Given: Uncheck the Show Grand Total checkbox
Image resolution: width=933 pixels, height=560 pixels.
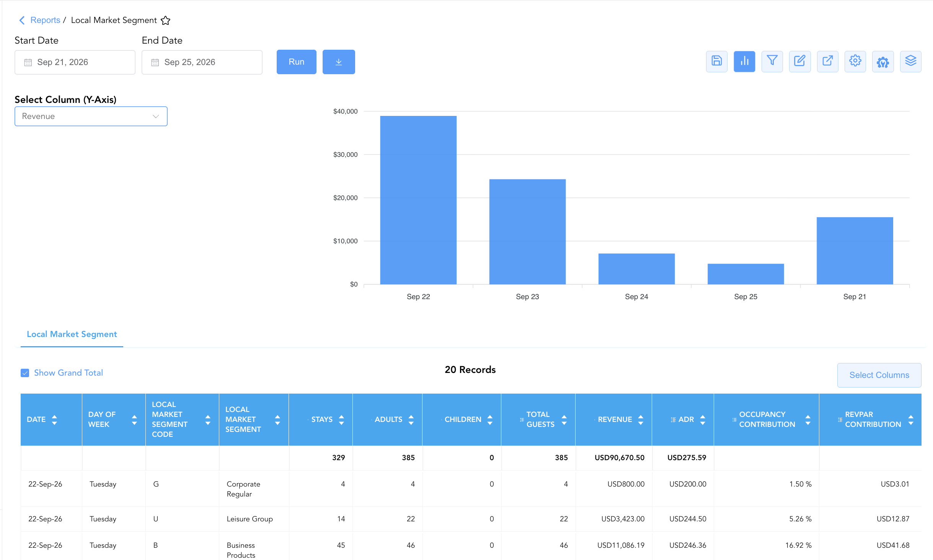Looking at the screenshot, I should coord(25,373).
